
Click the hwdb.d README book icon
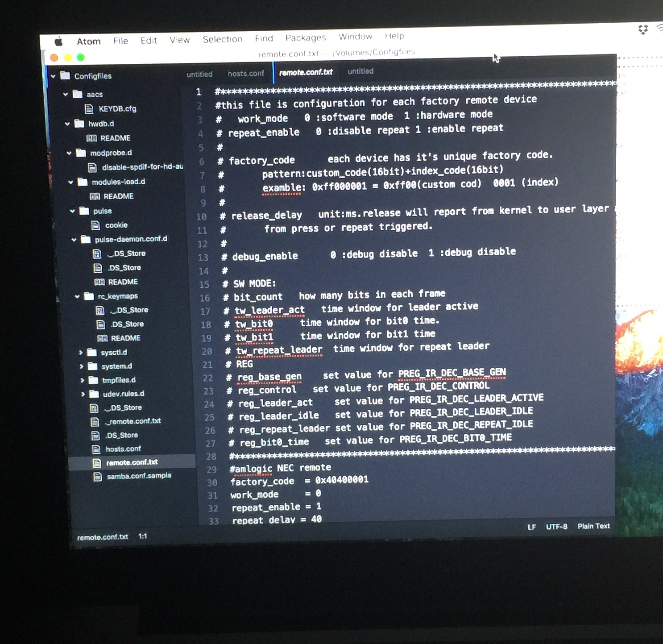91,138
